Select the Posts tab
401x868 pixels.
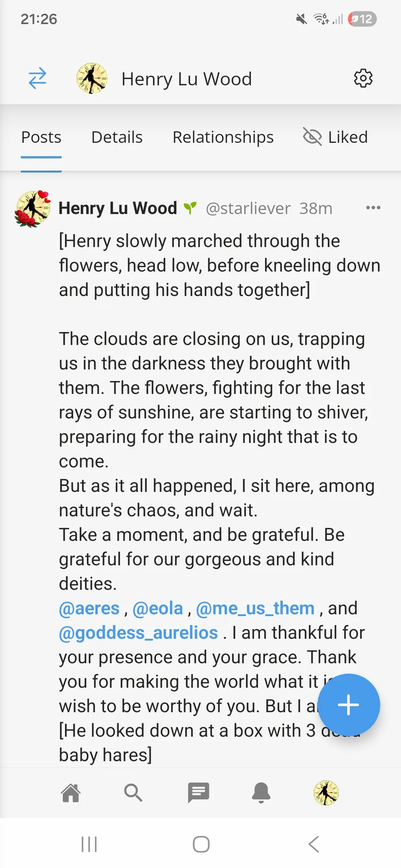click(41, 137)
